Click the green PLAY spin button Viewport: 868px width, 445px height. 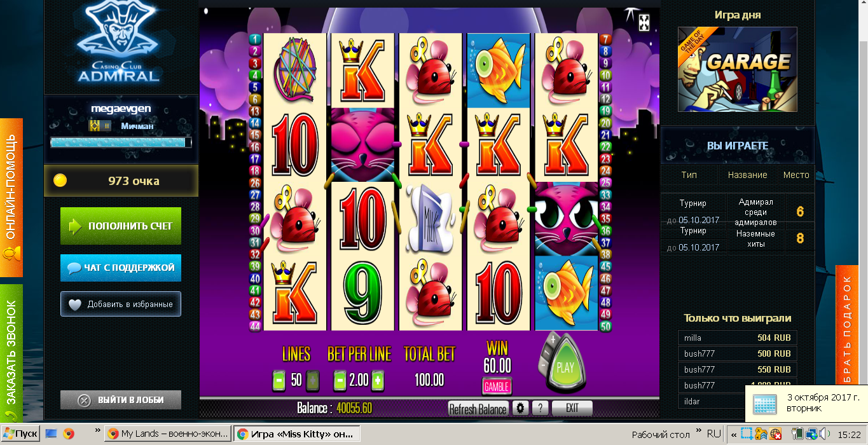pos(565,367)
